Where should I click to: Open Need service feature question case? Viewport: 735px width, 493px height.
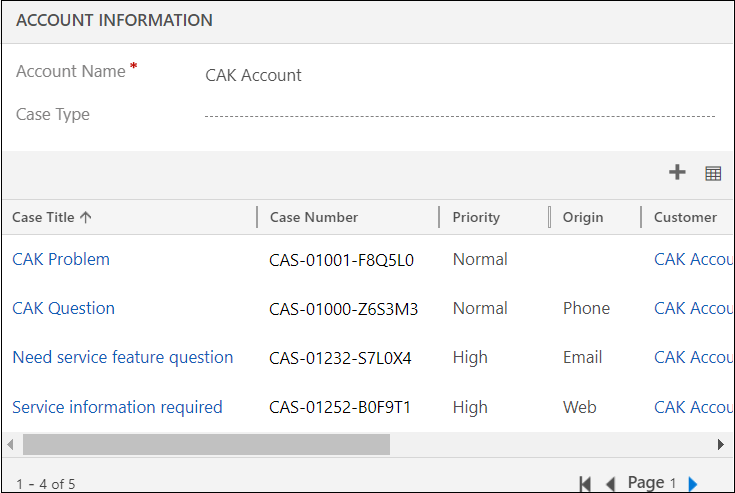123,357
